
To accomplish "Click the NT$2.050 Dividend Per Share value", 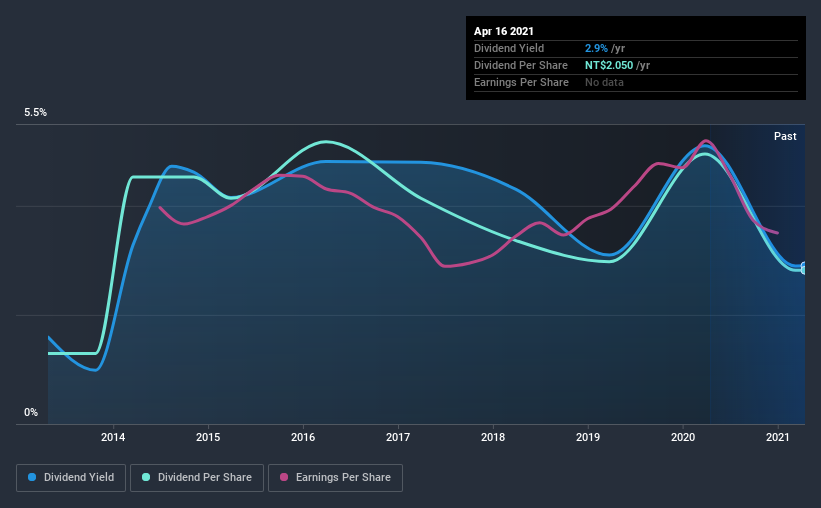I will coord(609,65).
